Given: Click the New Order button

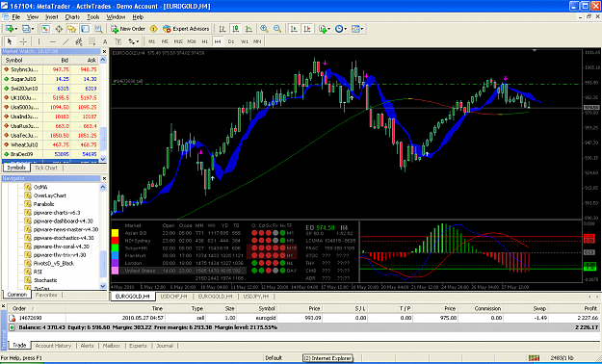Looking at the screenshot, I should tap(128, 29).
